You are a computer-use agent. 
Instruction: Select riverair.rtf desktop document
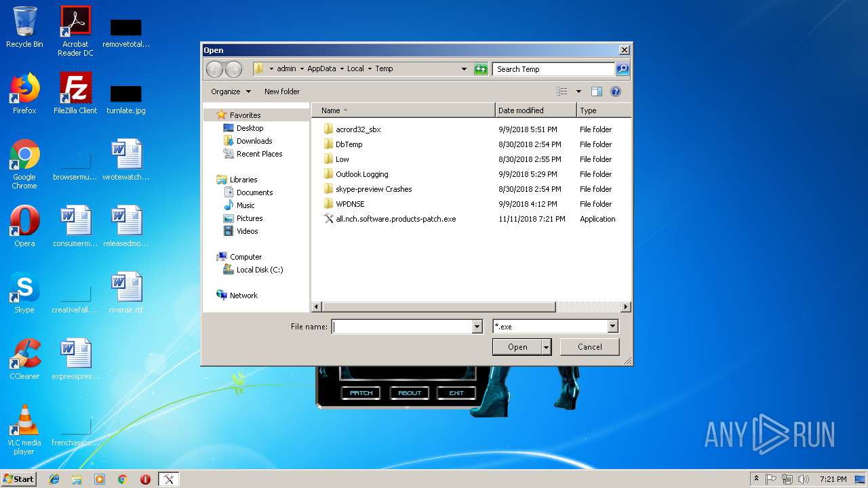tap(126, 293)
